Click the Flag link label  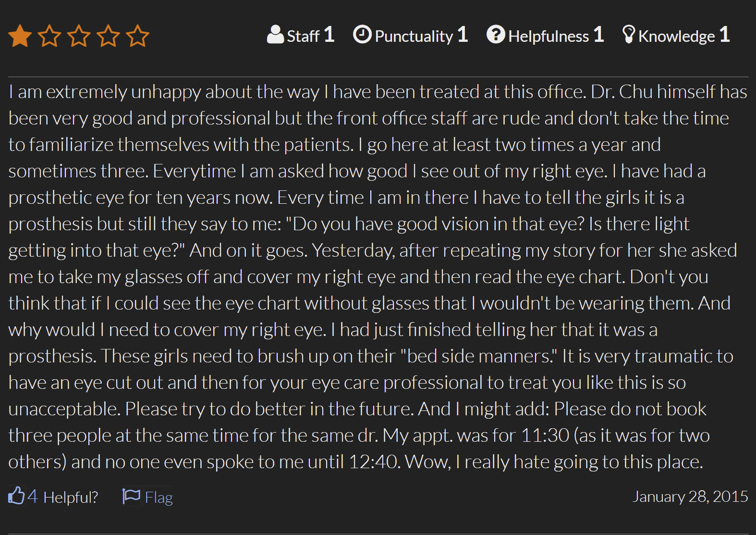pyautogui.click(x=159, y=498)
